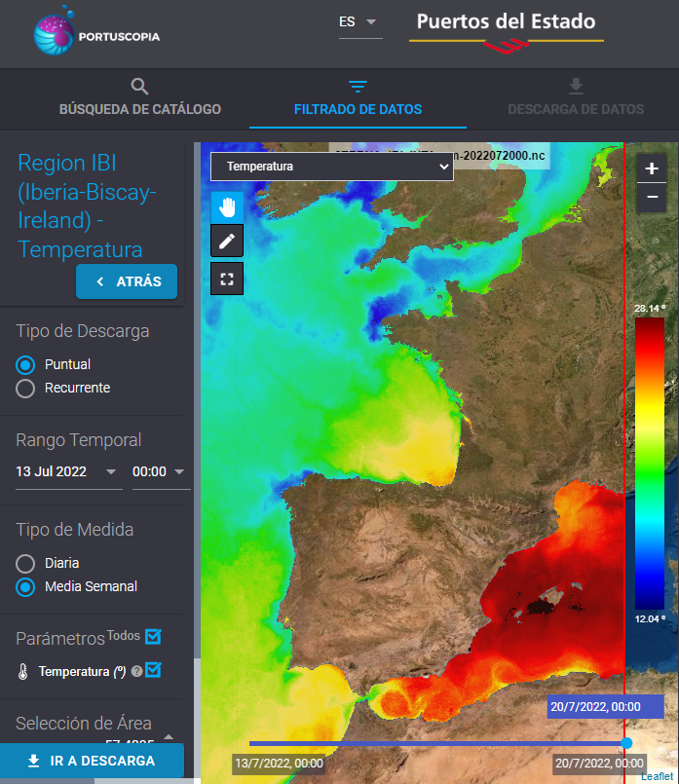Screen dimensions: 679x784
Task: Click the Ir a Descarga button
Action: [92, 761]
